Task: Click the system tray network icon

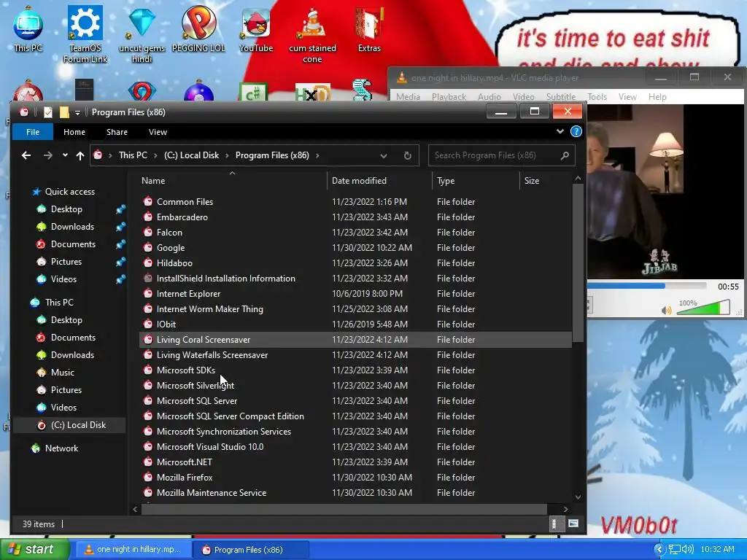Action: point(675,549)
